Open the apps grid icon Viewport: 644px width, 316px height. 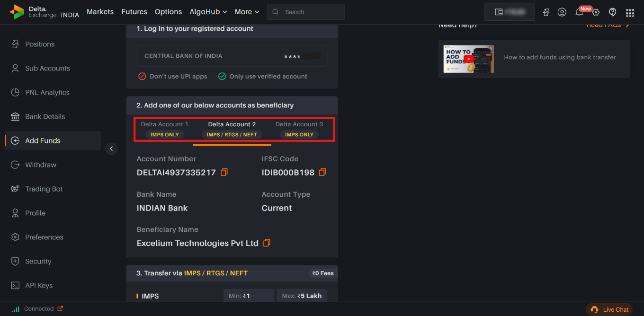630,12
